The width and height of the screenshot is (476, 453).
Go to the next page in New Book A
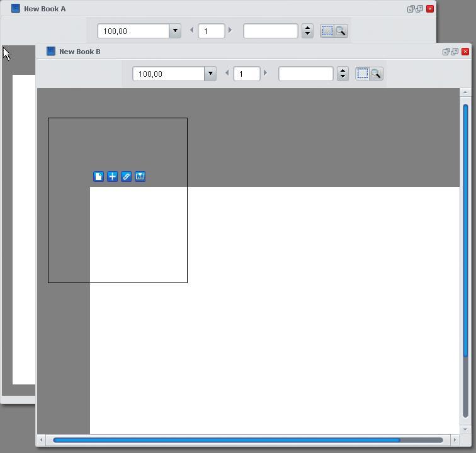[230, 30]
